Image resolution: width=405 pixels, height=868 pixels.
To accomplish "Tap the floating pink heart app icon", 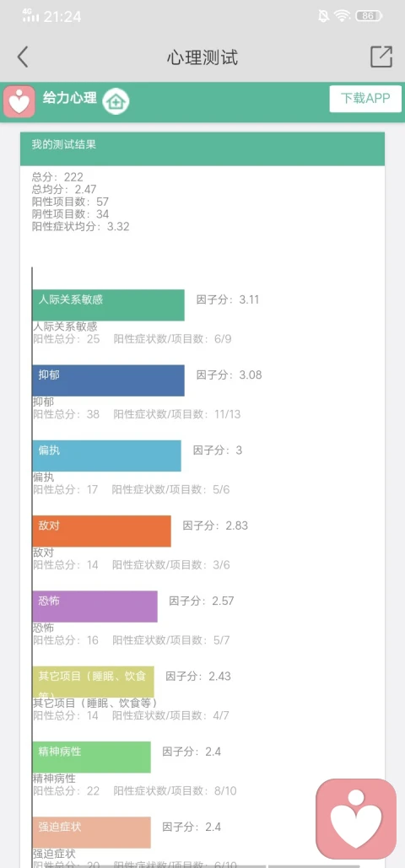I will [x=356, y=818].
